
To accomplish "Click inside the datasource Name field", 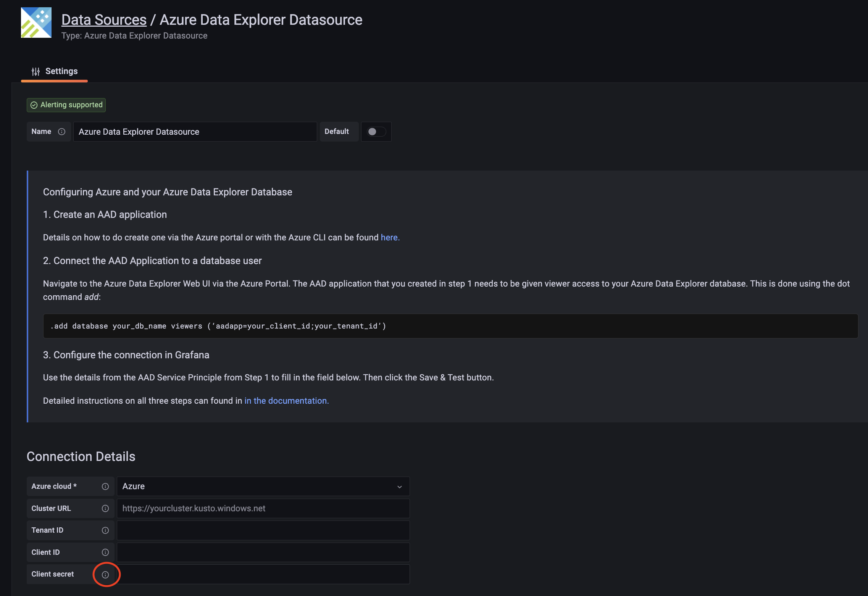I will 195,131.
